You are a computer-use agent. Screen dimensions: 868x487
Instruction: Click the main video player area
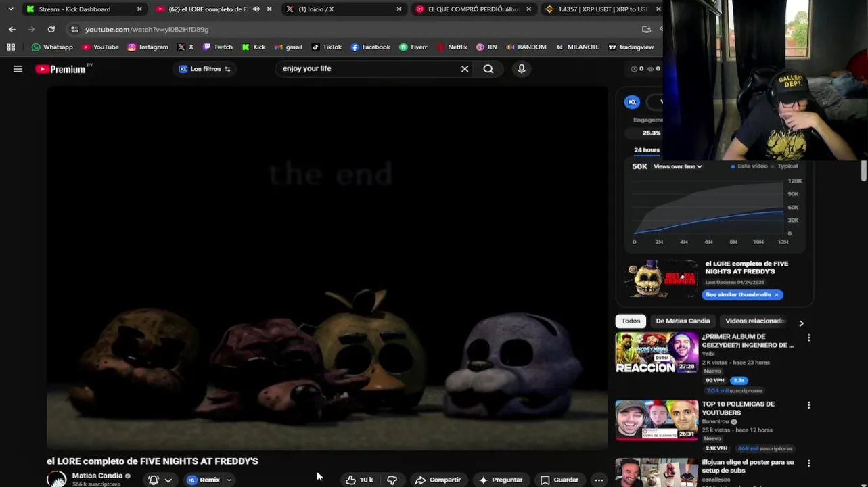[x=327, y=268]
